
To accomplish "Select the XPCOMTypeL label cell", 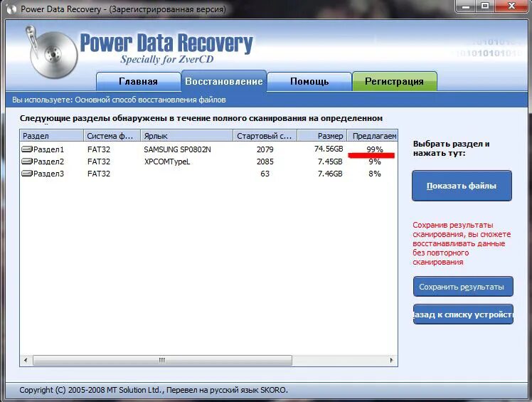I will click(167, 162).
